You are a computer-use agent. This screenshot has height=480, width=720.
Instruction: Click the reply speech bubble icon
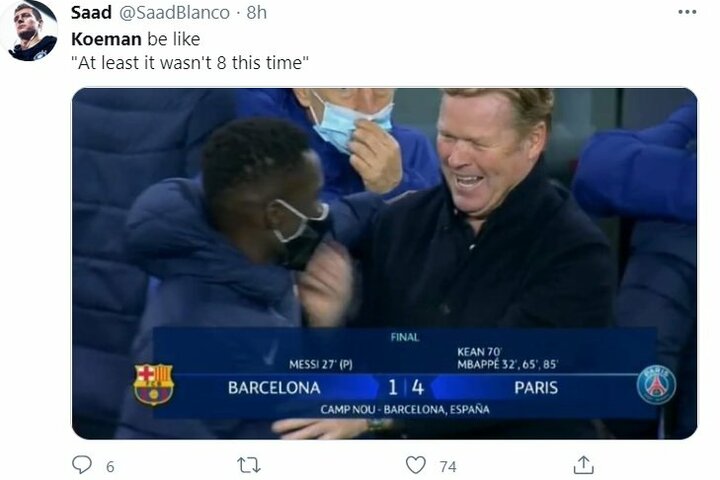tap(82, 465)
